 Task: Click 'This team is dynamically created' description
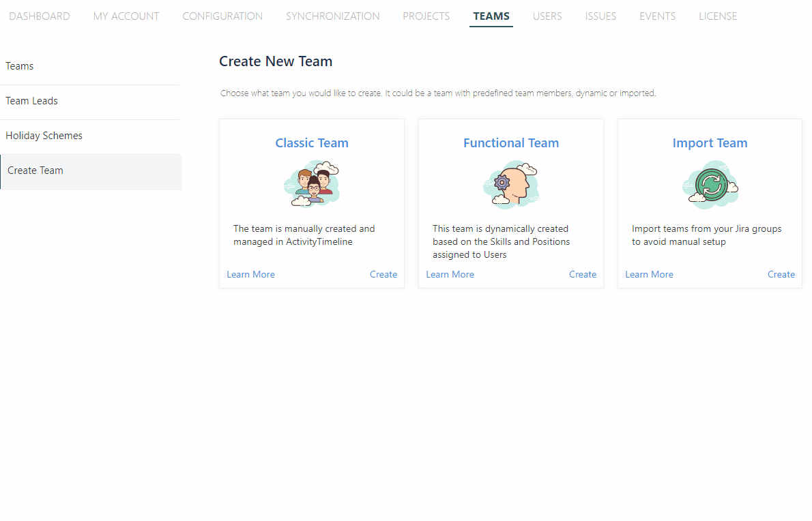tap(502, 241)
